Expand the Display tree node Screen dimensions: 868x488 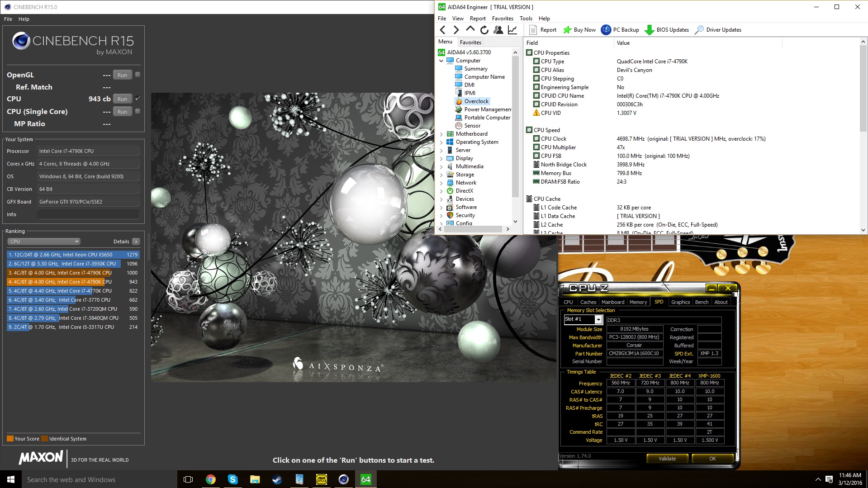coord(441,158)
